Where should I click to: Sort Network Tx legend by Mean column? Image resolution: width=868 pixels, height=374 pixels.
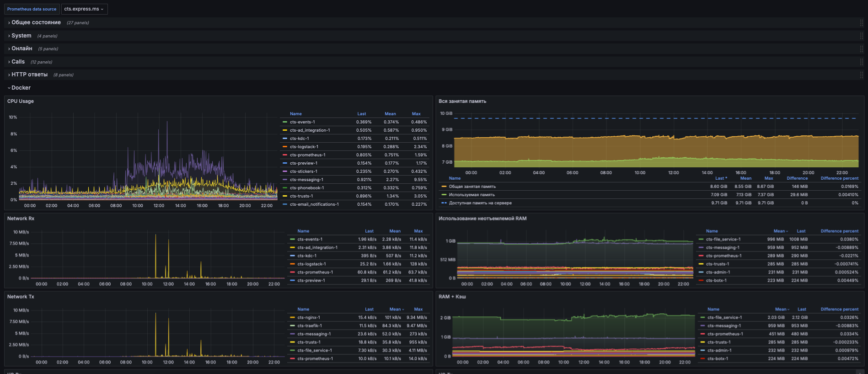pos(395,309)
